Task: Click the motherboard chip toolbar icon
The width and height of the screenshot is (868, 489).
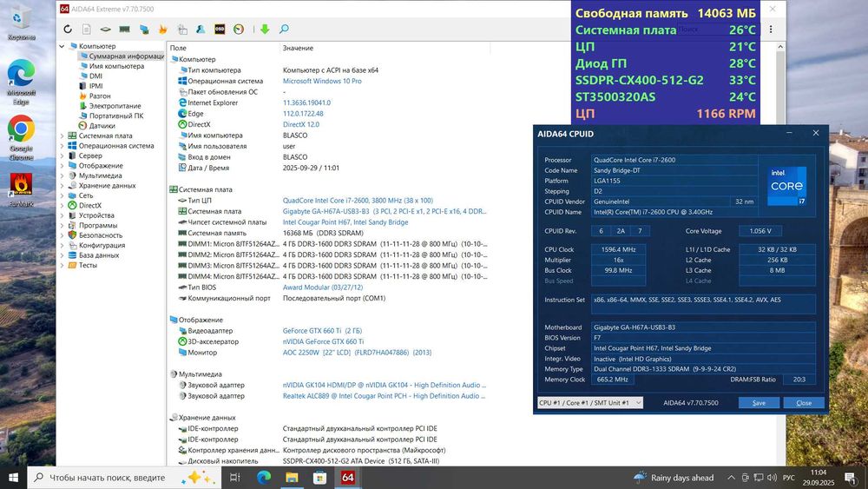Action: pyautogui.click(x=105, y=30)
